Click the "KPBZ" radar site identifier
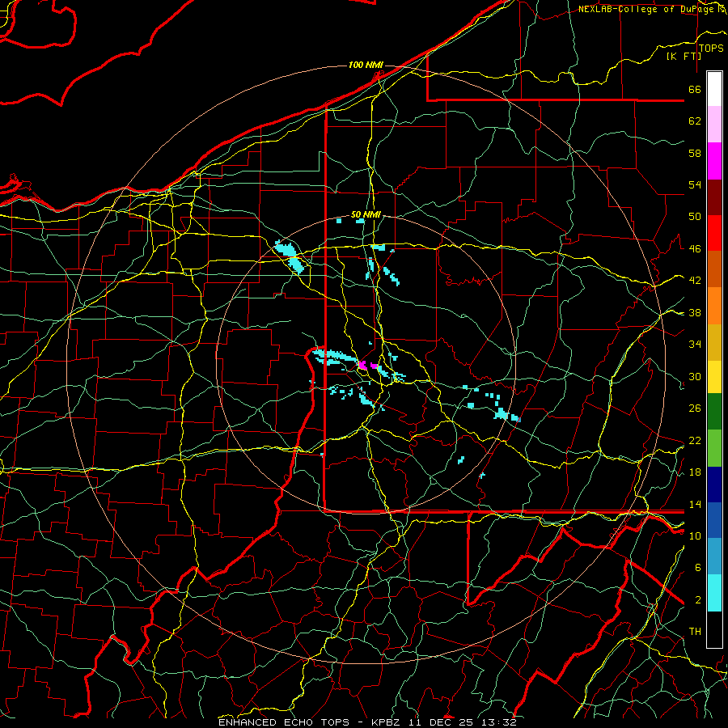Image resolution: width=728 pixels, height=728 pixels. point(387,722)
